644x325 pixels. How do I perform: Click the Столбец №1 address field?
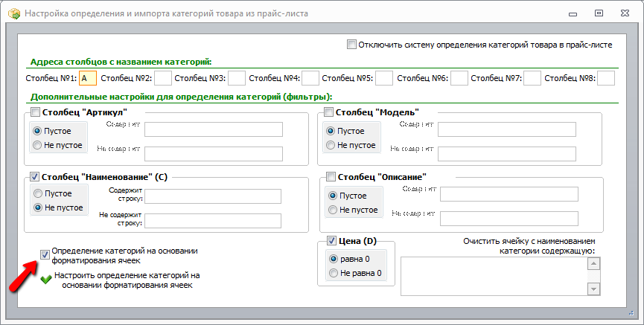click(88, 78)
